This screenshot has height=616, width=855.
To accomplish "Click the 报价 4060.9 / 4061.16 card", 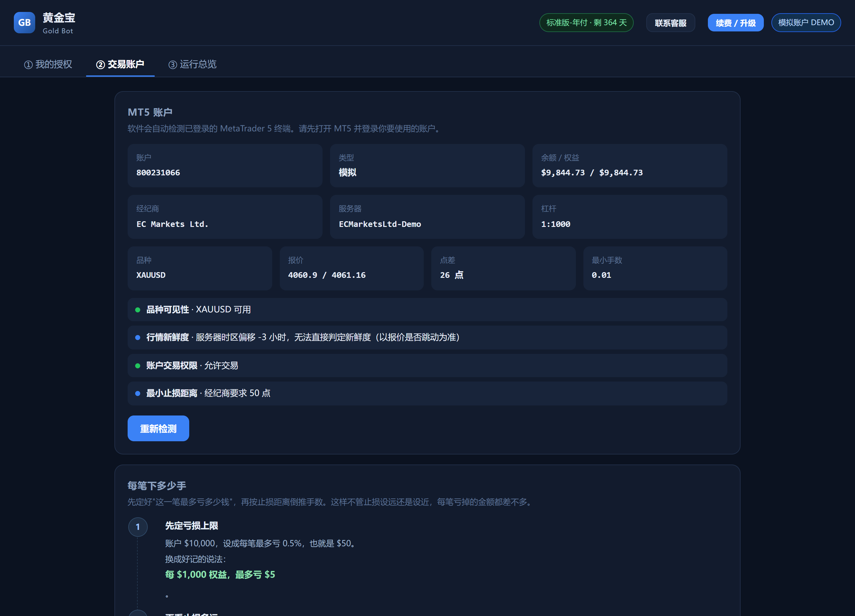I will [x=352, y=268].
